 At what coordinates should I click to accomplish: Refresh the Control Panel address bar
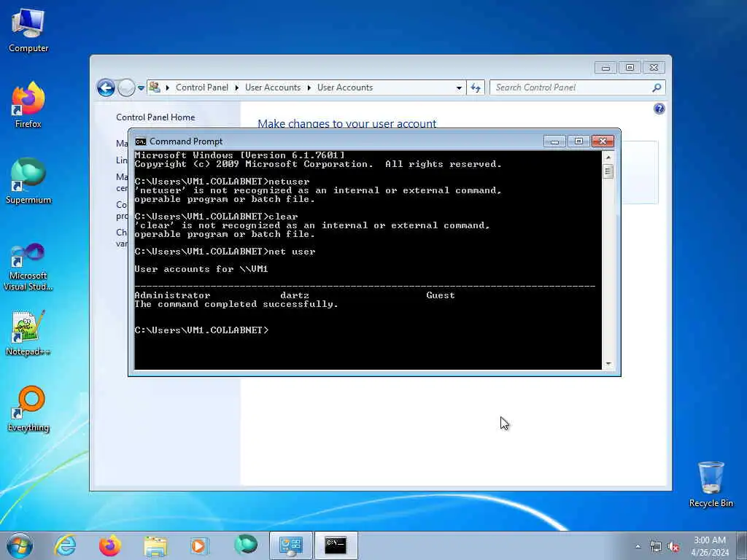[476, 87]
